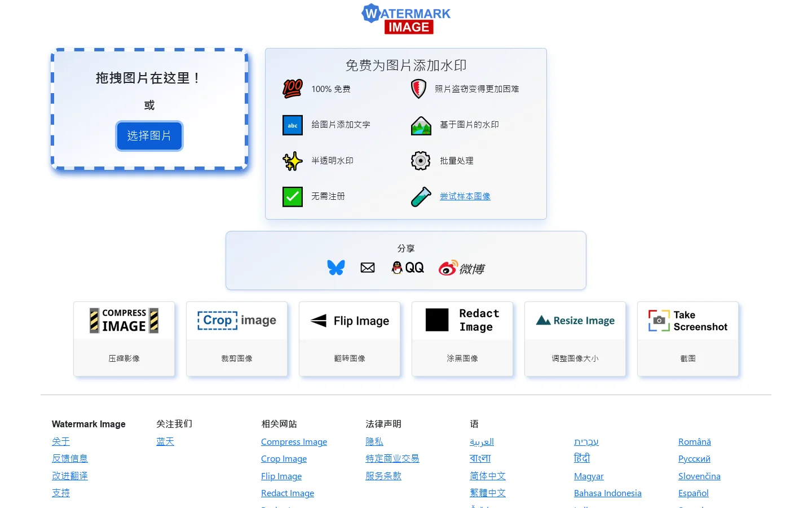Switch language to Bahasa Indonesia
This screenshot has height=508, width=812.
tap(608, 493)
